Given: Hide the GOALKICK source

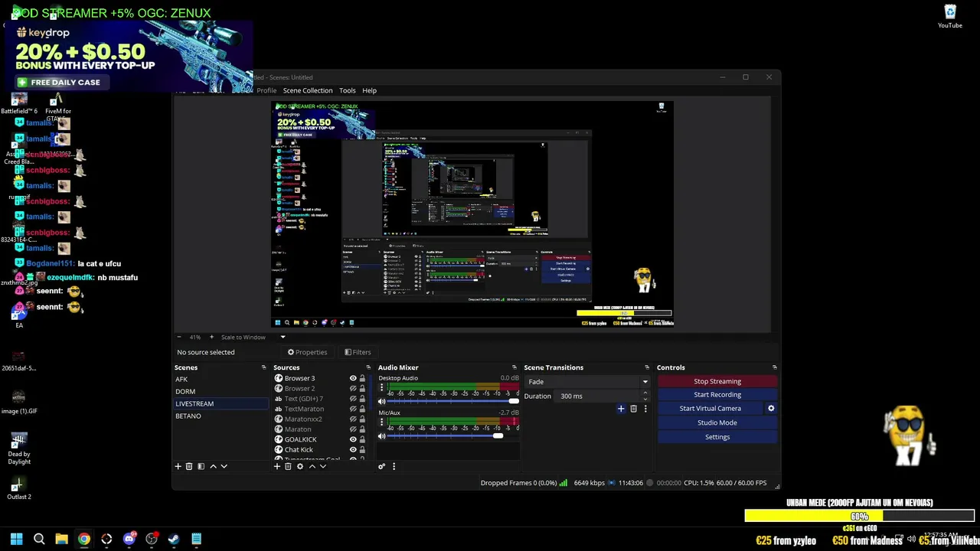Looking at the screenshot, I should tap(353, 439).
